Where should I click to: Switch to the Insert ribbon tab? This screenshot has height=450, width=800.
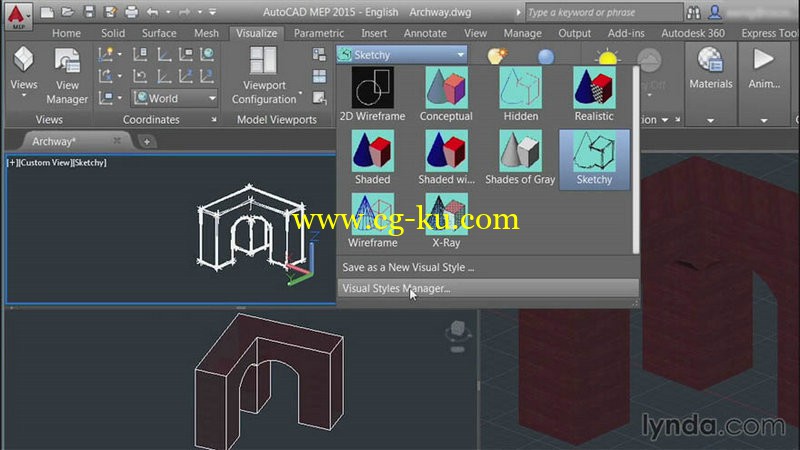coord(374,33)
